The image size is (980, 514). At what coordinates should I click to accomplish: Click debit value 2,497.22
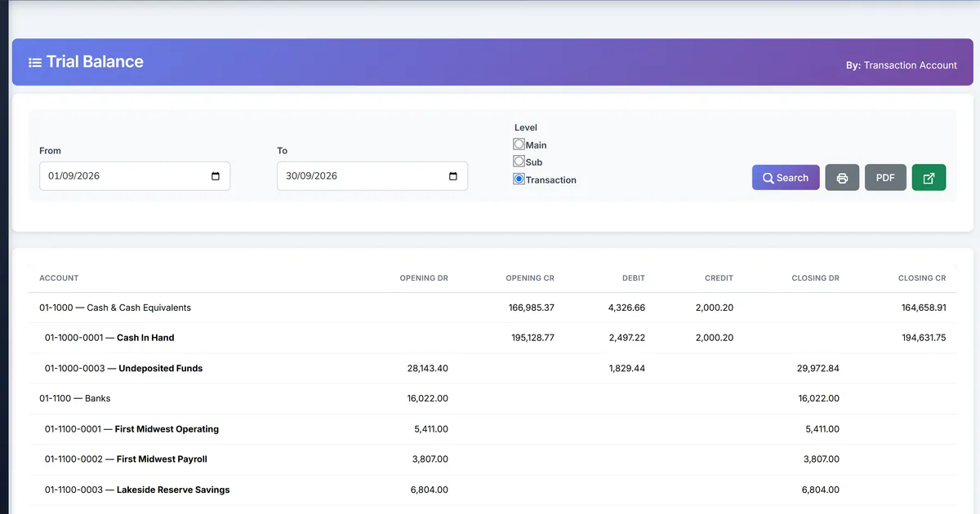(x=626, y=338)
